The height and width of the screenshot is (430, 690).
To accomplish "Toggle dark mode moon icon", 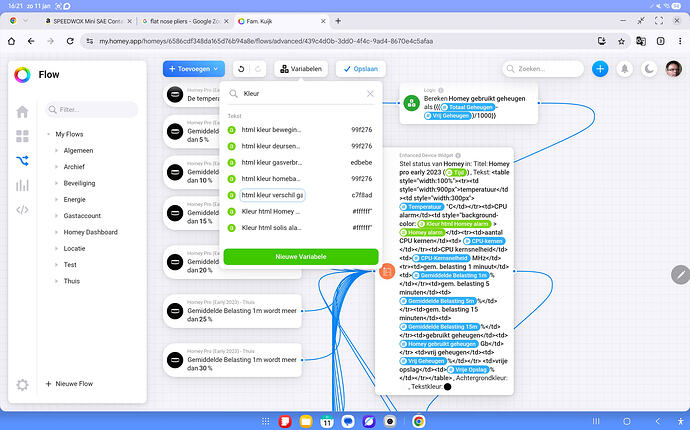I will tap(649, 69).
